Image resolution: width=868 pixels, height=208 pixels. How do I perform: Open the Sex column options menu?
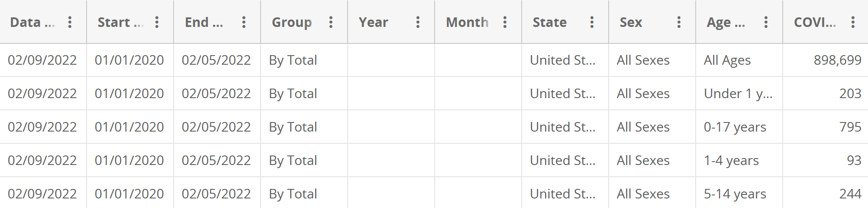click(679, 22)
